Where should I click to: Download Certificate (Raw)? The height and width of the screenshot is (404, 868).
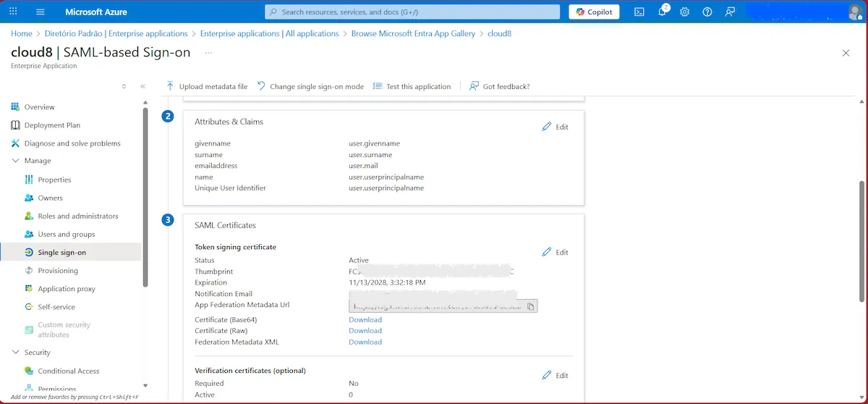[365, 330]
